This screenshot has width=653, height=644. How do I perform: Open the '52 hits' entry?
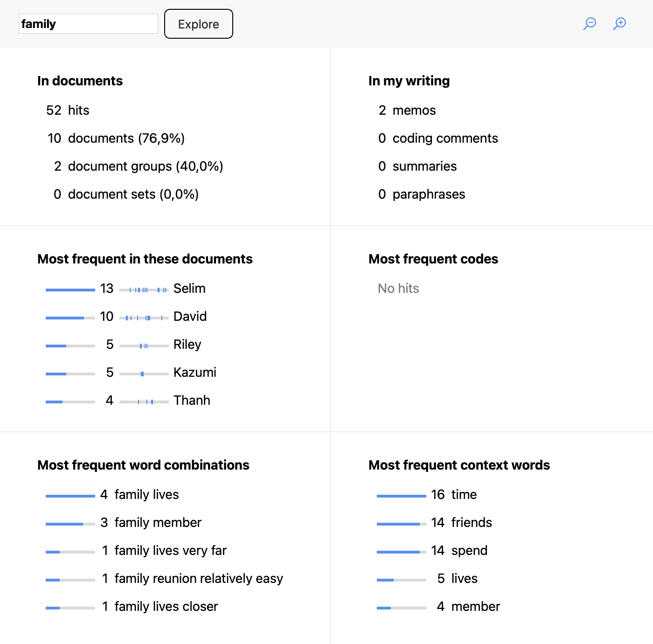(x=68, y=110)
